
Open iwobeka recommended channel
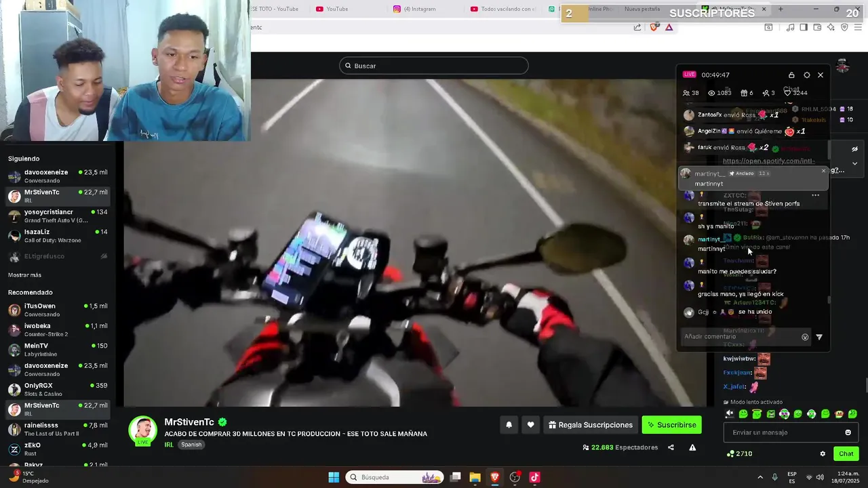58,329
